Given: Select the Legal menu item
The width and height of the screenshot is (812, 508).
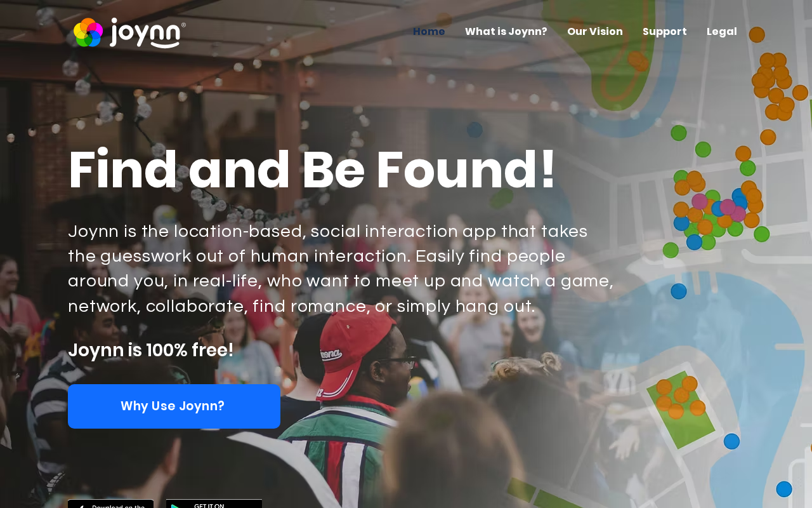Looking at the screenshot, I should pyautogui.click(x=722, y=31).
